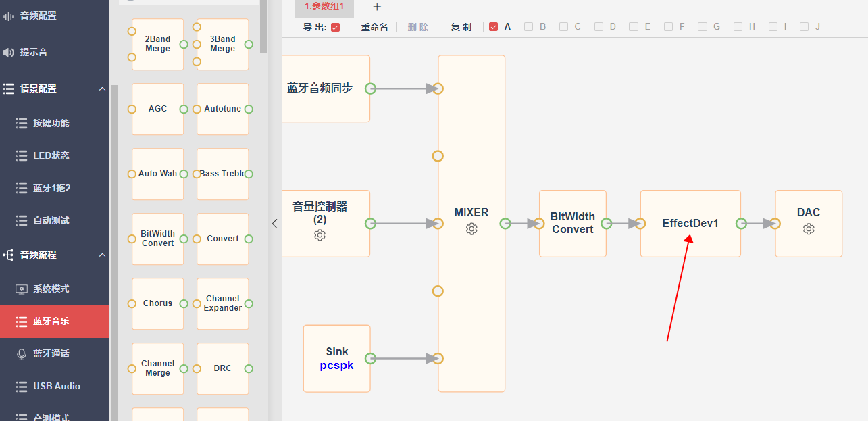Click the 系统模式 monitor icon
Viewport: 868px width, 421px height.
22,289
